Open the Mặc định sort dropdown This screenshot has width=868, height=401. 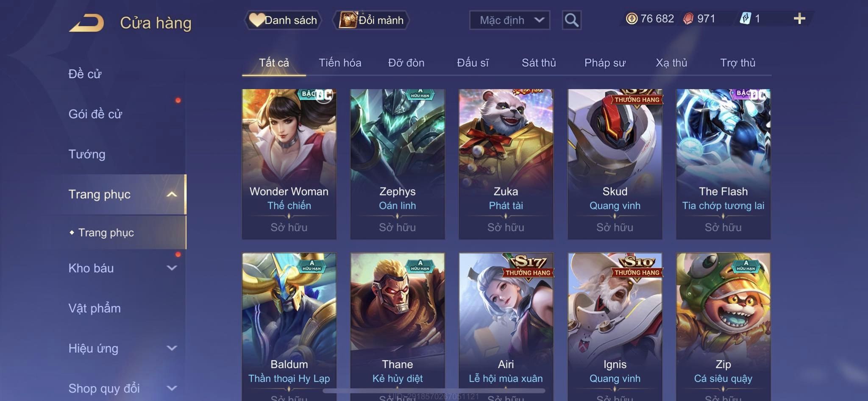509,20
